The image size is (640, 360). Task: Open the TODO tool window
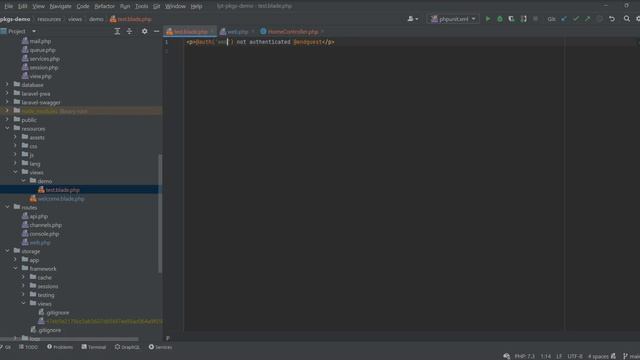[x=28, y=347]
